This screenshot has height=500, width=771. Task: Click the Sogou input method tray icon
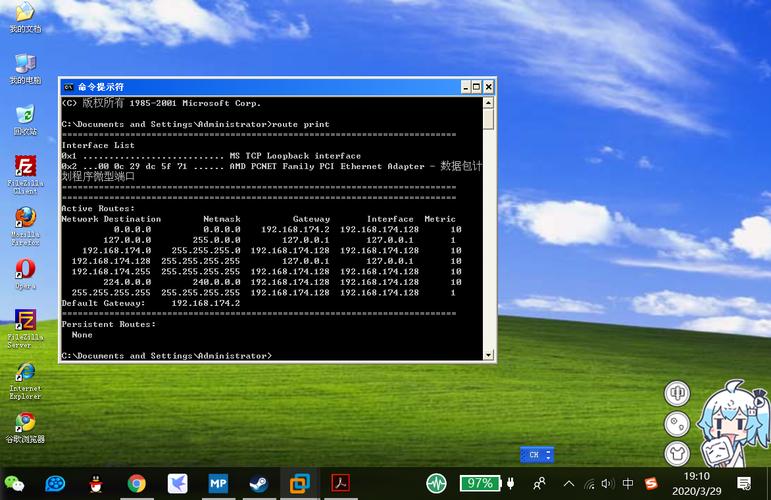click(651, 484)
